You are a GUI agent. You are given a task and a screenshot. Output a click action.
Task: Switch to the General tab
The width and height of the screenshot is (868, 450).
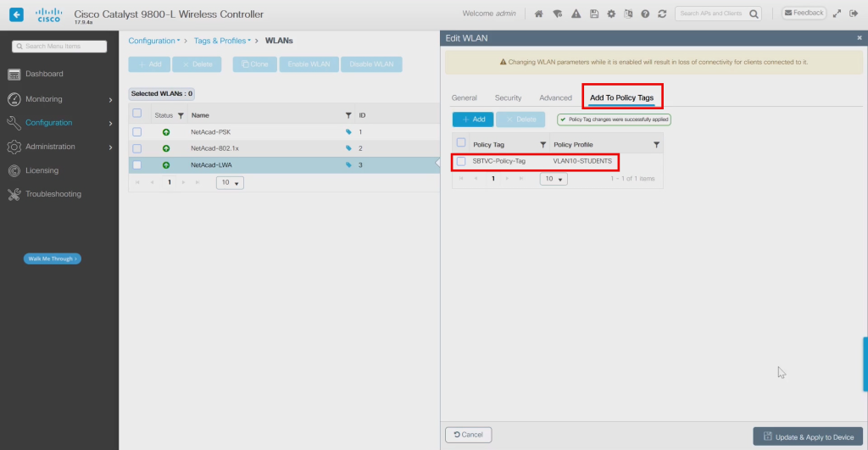[464, 98]
